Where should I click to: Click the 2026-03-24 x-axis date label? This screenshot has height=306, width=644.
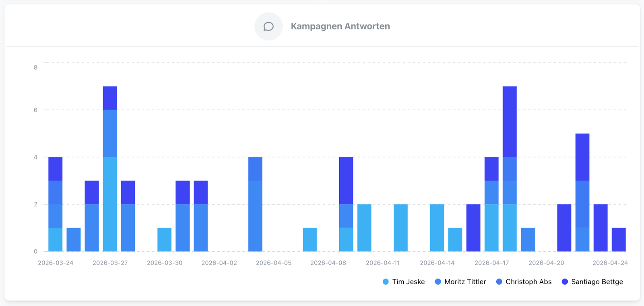(x=56, y=263)
